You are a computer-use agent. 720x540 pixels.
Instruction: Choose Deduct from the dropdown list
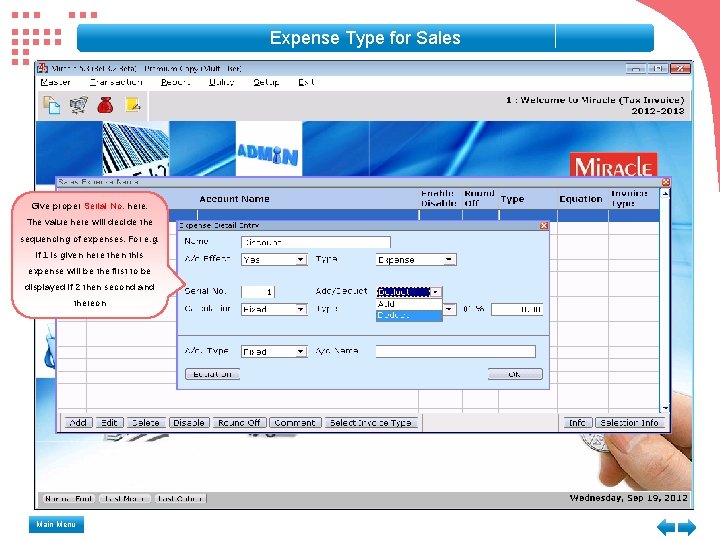pyautogui.click(x=409, y=315)
